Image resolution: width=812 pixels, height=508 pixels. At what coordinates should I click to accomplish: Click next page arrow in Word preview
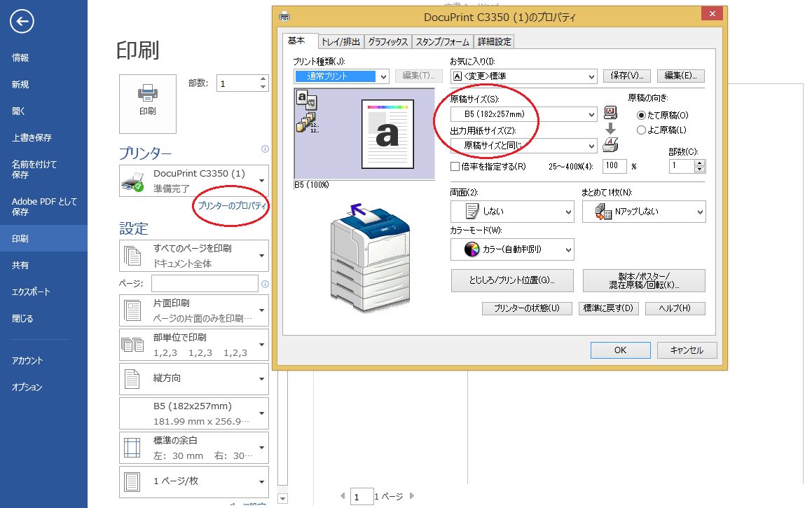(x=412, y=495)
